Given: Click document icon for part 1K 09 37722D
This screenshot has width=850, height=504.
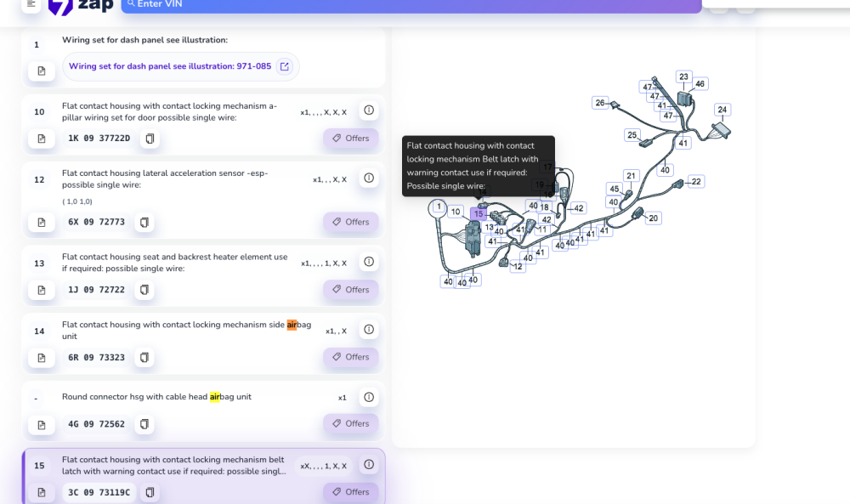Looking at the screenshot, I should coord(42,139).
